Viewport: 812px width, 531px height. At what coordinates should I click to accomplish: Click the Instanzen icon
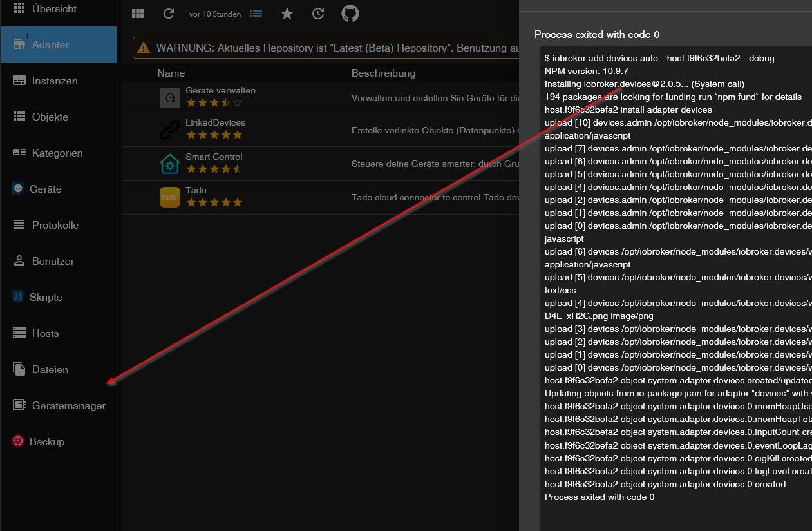19,81
